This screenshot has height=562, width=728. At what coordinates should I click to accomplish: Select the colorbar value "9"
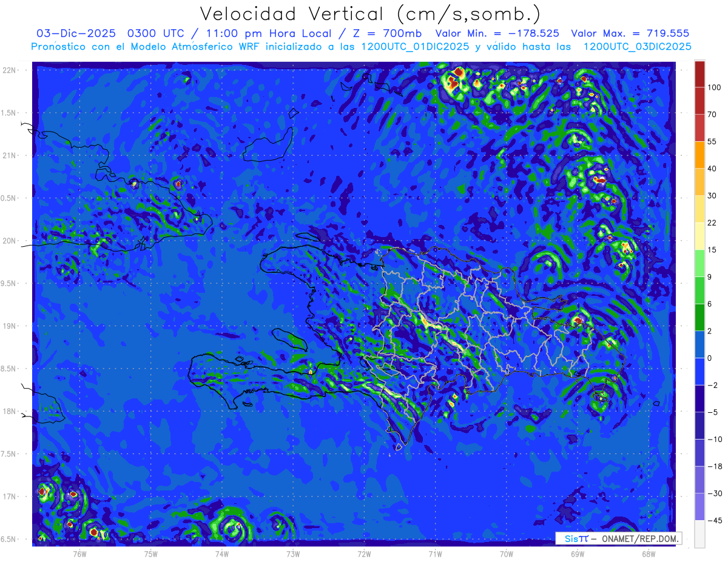[710, 276]
